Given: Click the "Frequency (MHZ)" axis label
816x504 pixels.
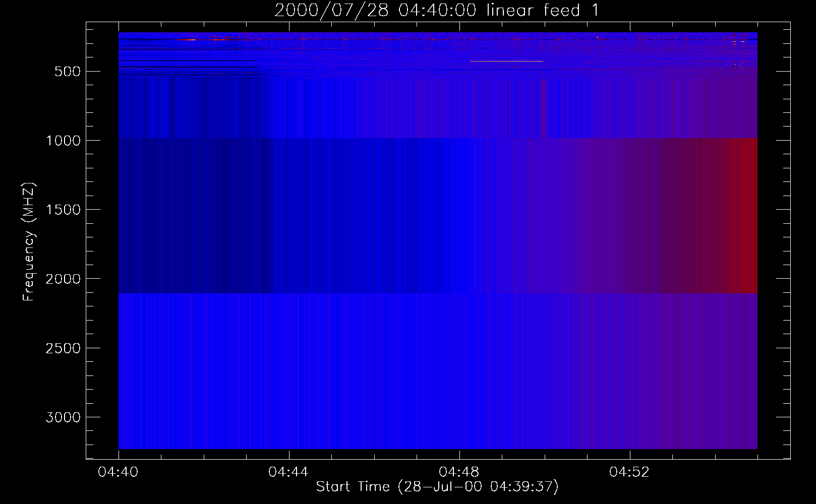Looking at the screenshot, I should (29, 242).
